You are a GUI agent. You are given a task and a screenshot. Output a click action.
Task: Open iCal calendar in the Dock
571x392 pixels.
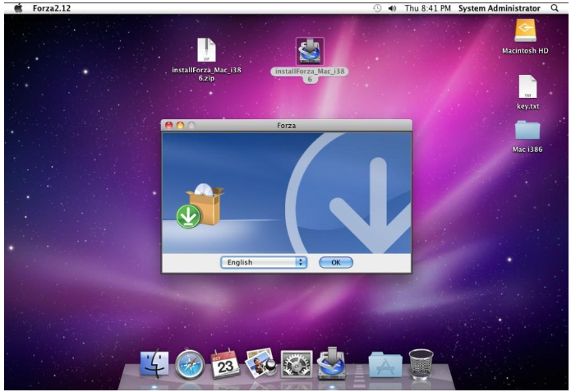click(225, 363)
